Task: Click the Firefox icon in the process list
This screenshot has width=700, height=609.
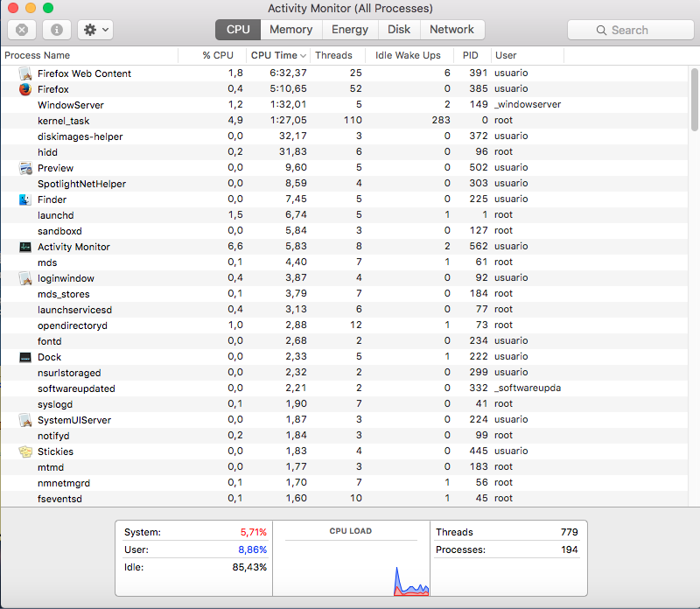Action: 24,88
